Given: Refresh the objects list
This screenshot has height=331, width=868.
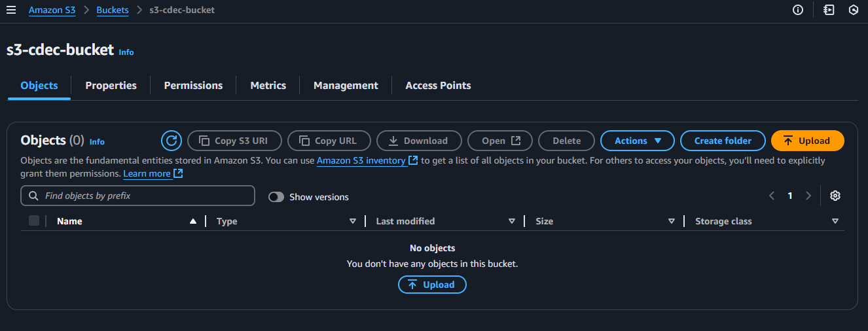Looking at the screenshot, I should point(172,141).
